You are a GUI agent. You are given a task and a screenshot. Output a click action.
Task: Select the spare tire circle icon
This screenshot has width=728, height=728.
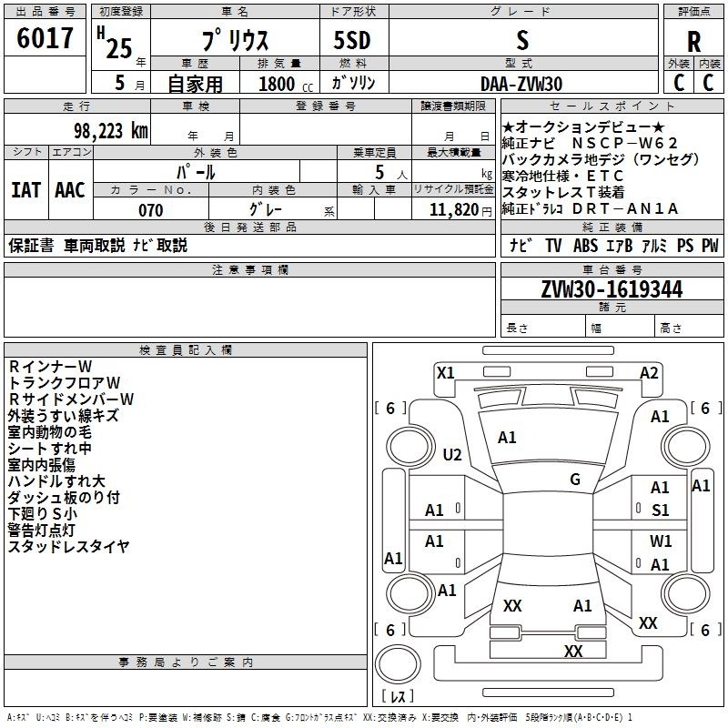398,664
